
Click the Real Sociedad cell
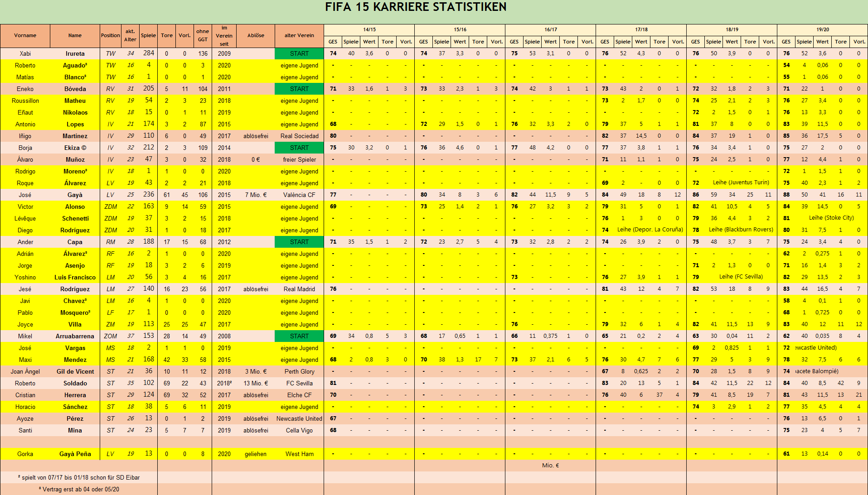click(299, 136)
